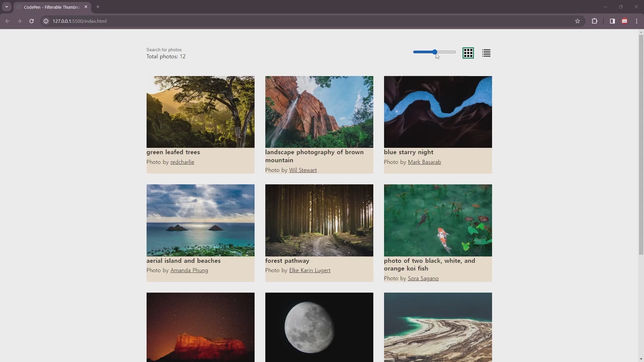This screenshot has height=362, width=644.
Task: Select 'Total photos: 12' text
Action: (166, 56)
